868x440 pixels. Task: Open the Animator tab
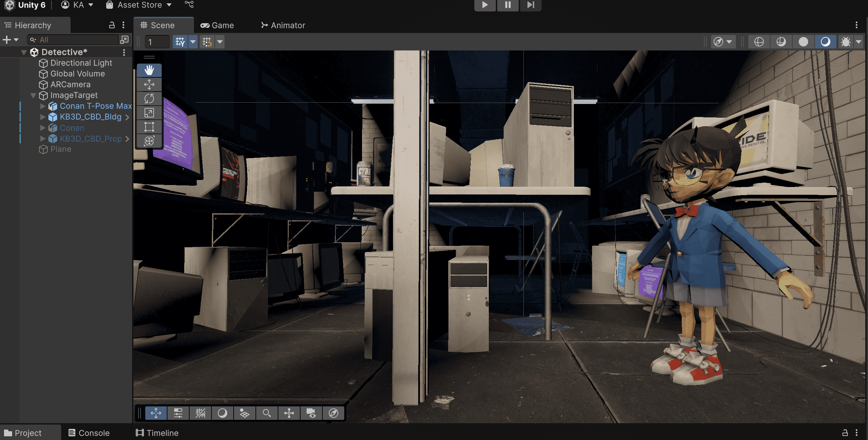[x=283, y=25]
